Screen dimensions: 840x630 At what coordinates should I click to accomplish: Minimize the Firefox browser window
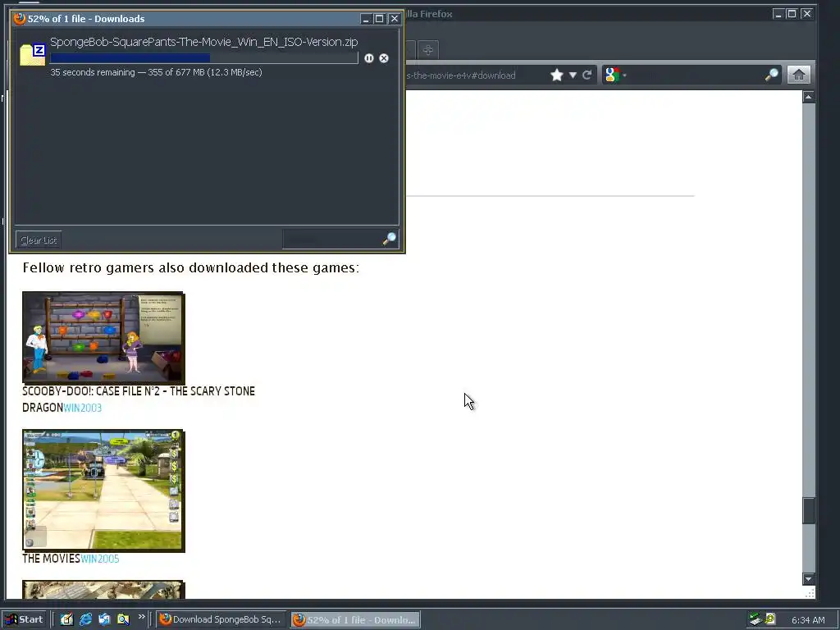778,14
